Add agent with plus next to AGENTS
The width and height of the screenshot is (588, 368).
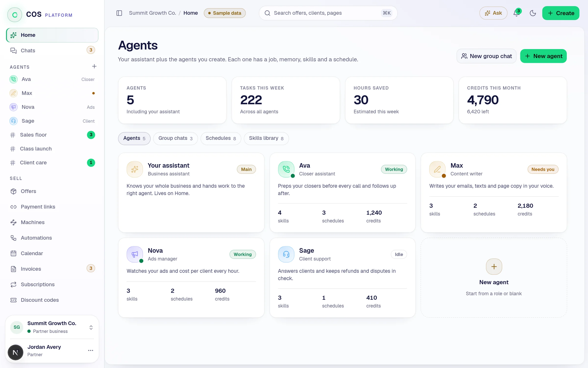click(94, 66)
